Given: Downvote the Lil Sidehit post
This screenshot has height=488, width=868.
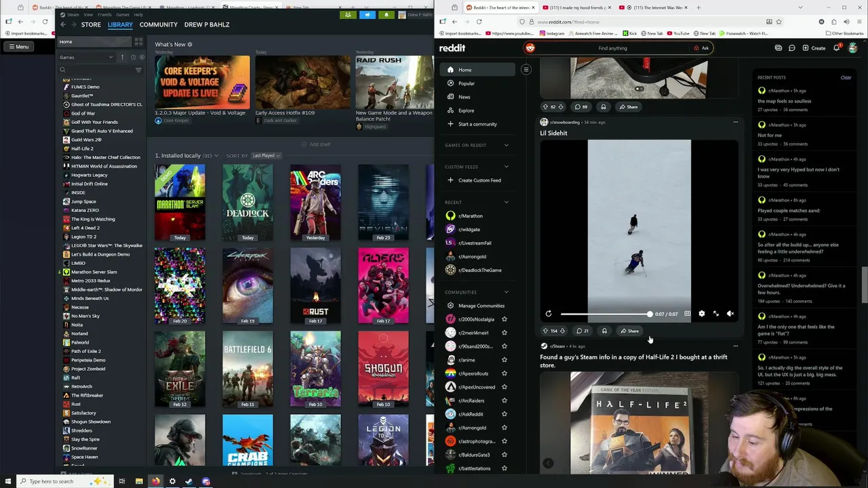Looking at the screenshot, I should click(x=562, y=331).
